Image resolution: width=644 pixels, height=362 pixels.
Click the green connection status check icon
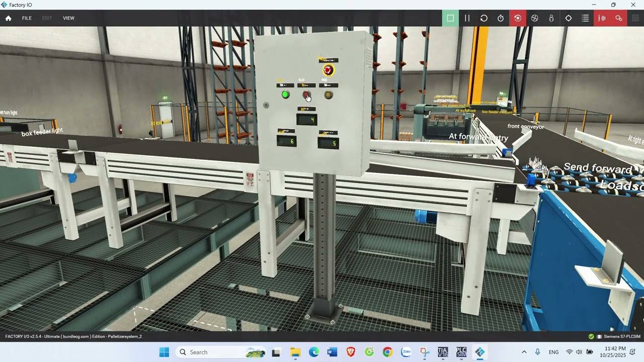tap(591, 336)
